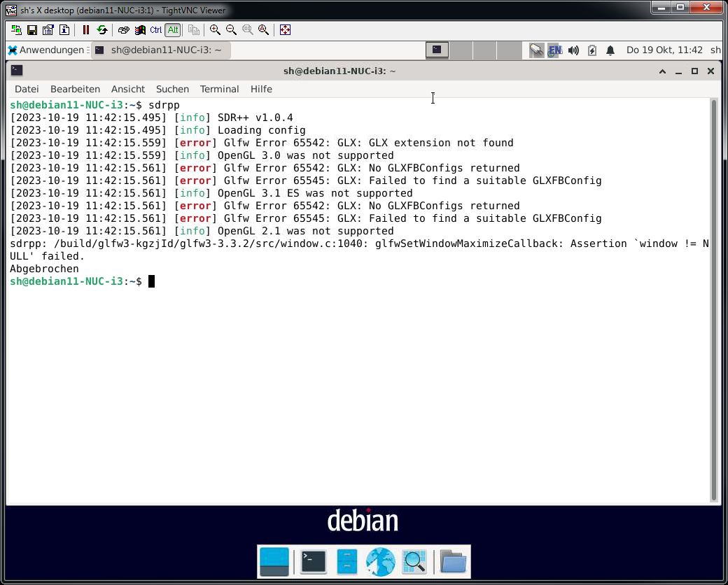Zoom in the VNC view
The width and height of the screenshot is (728, 585).
(215, 30)
